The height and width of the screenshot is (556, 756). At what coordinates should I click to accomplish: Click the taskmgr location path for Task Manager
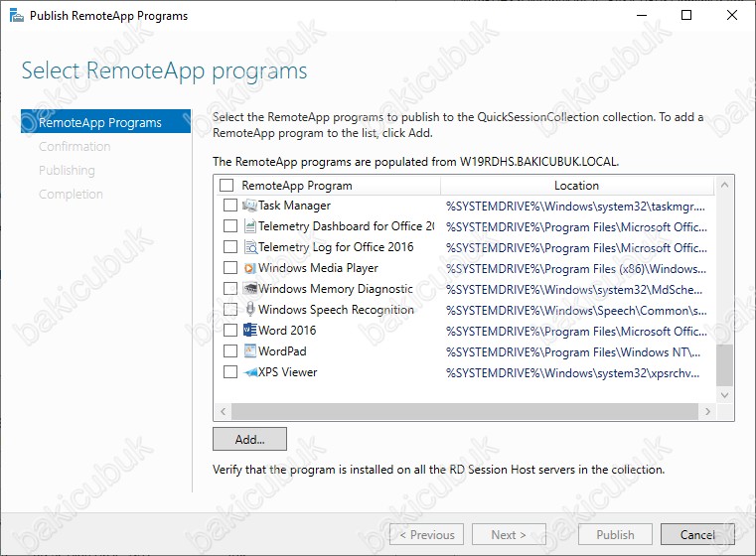(575, 207)
